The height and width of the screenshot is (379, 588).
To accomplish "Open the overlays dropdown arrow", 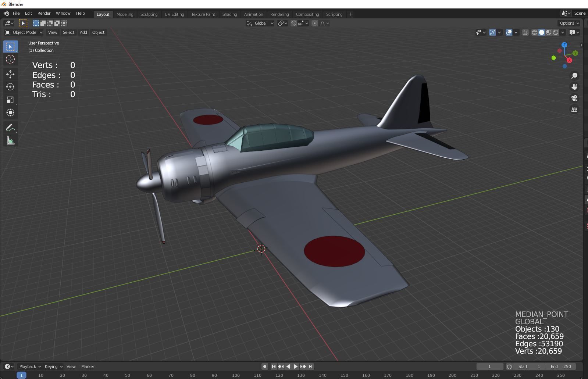I will pos(516,32).
